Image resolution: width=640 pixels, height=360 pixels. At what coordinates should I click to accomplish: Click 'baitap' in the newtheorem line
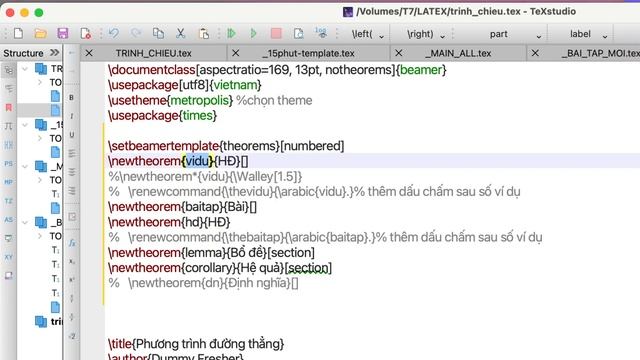click(x=203, y=207)
